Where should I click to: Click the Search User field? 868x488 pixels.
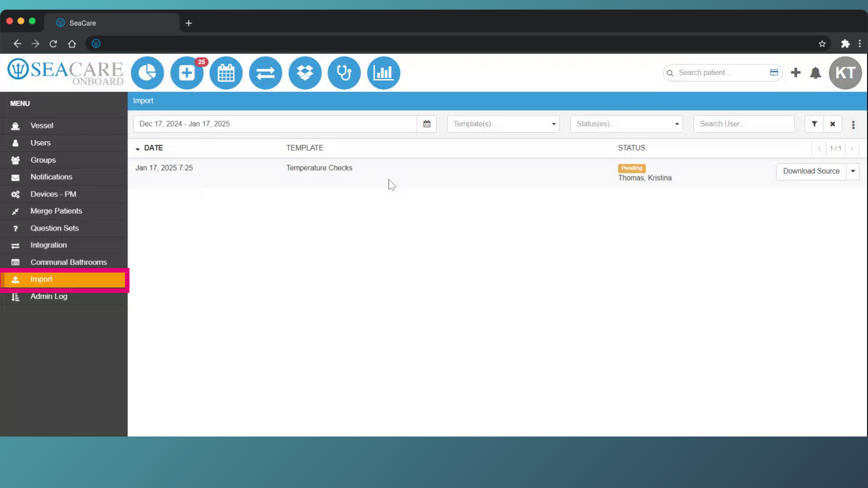pyautogui.click(x=744, y=124)
